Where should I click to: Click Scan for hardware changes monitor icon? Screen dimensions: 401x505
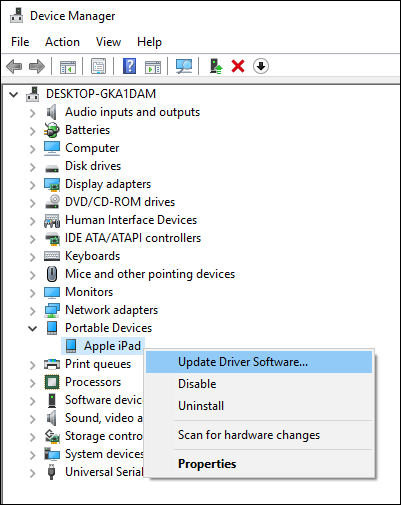coord(184,66)
